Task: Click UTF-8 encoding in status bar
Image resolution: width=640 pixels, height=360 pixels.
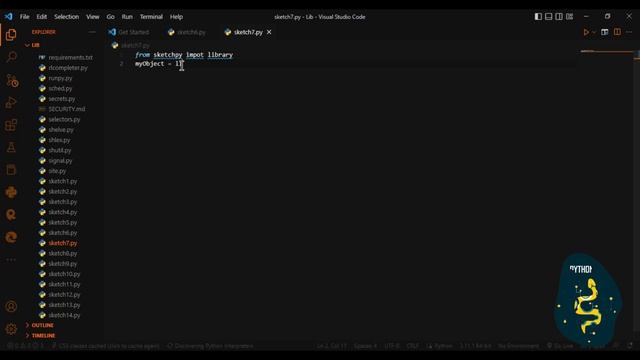Action: click(x=392, y=346)
